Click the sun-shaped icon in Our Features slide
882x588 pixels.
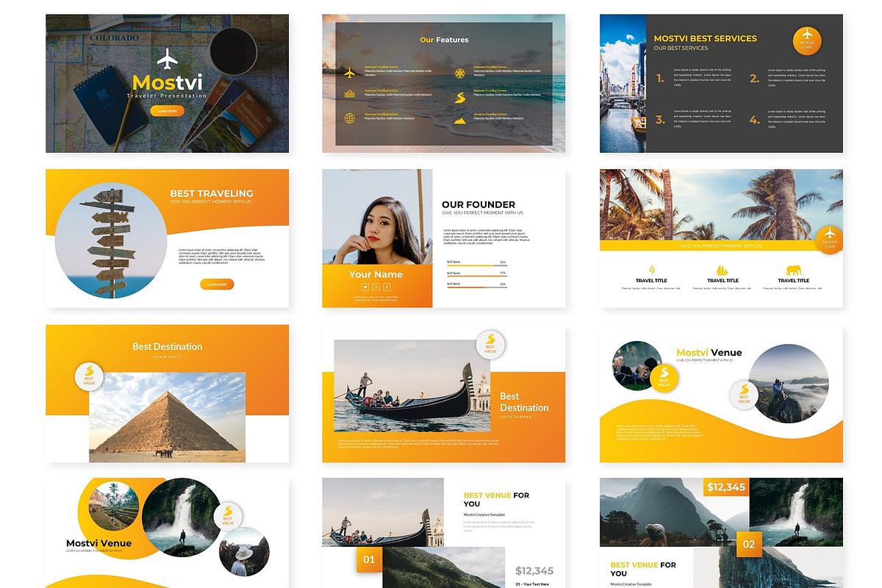[x=459, y=73]
